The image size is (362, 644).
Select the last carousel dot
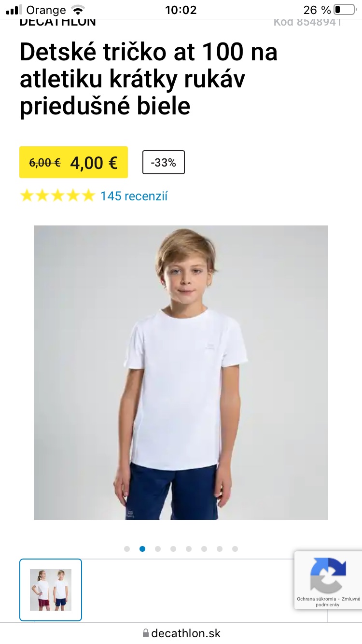235,549
